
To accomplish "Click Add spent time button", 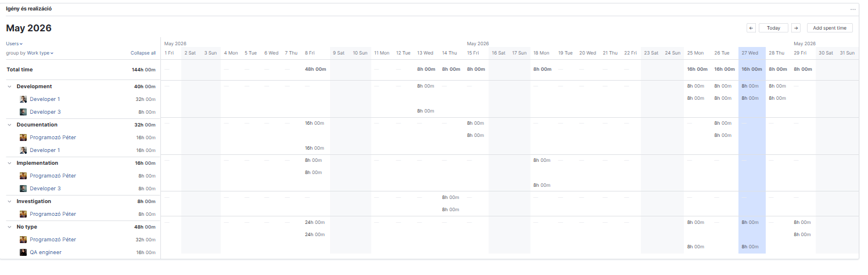I will [830, 28].
